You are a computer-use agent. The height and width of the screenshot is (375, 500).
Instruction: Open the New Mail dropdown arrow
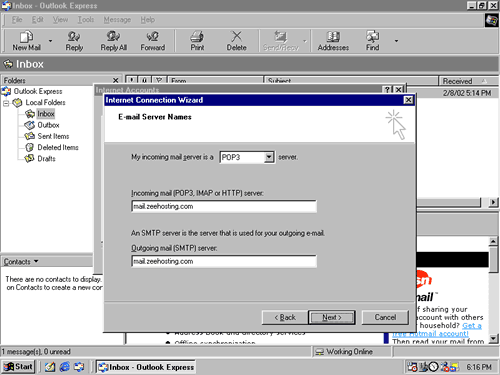(x=51, y=41)
